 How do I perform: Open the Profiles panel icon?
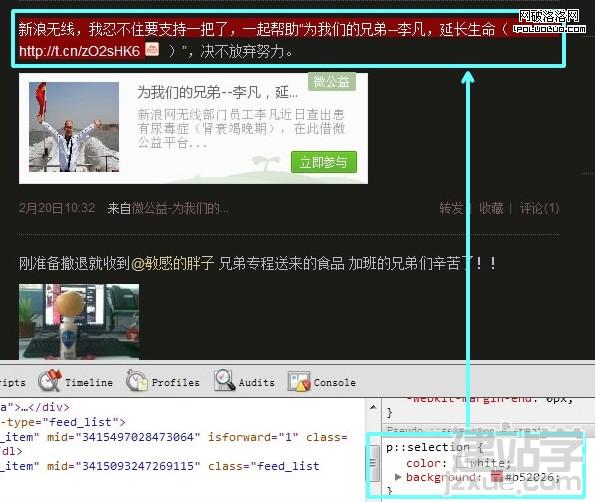click(x=136, y=380)
